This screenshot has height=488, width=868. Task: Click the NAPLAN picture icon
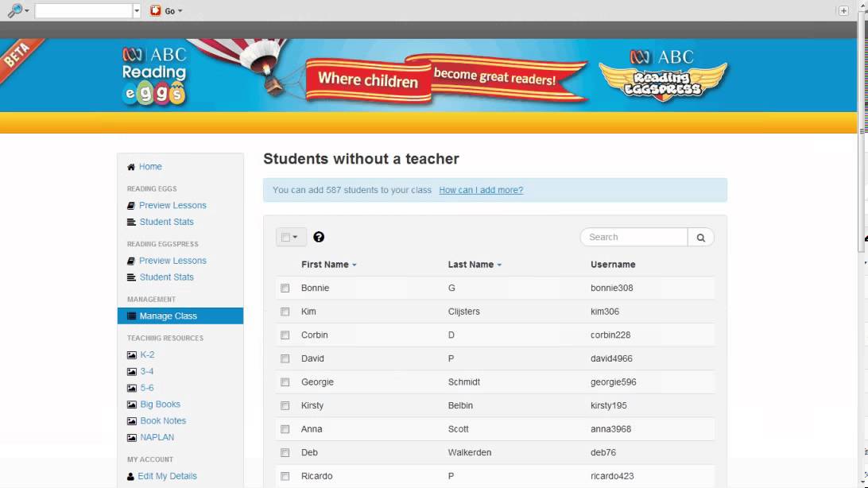(132, 438)
